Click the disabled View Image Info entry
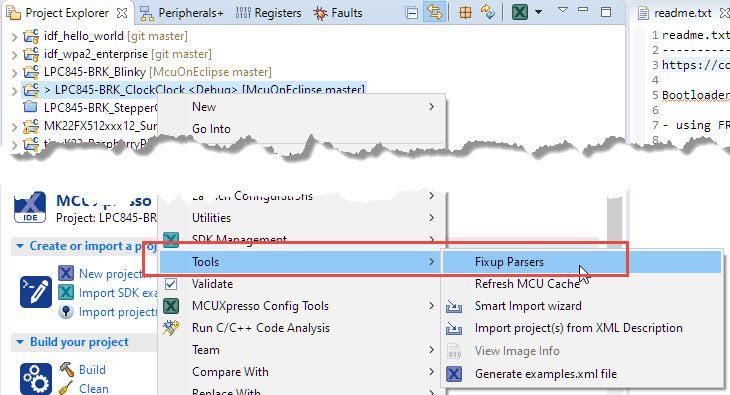The image size is (730, 395). pyautogui.click(x=582, y=351)
